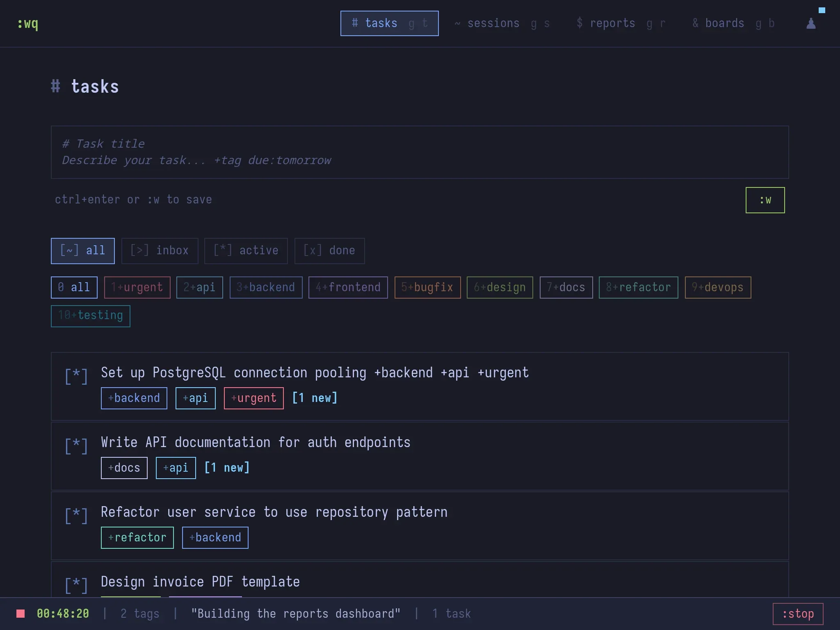Viewport: 840px width, 630px height.
Task: Open the user profile icon
Action: coord(811,23)
